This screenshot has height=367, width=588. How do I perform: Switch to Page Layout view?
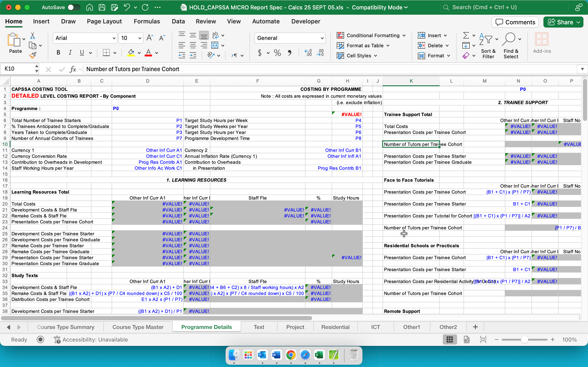466,339
